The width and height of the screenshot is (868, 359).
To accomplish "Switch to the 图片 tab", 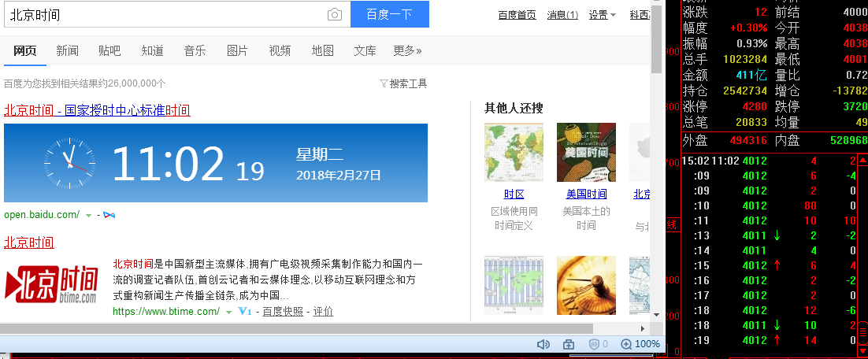I will (x=238, y=51).
